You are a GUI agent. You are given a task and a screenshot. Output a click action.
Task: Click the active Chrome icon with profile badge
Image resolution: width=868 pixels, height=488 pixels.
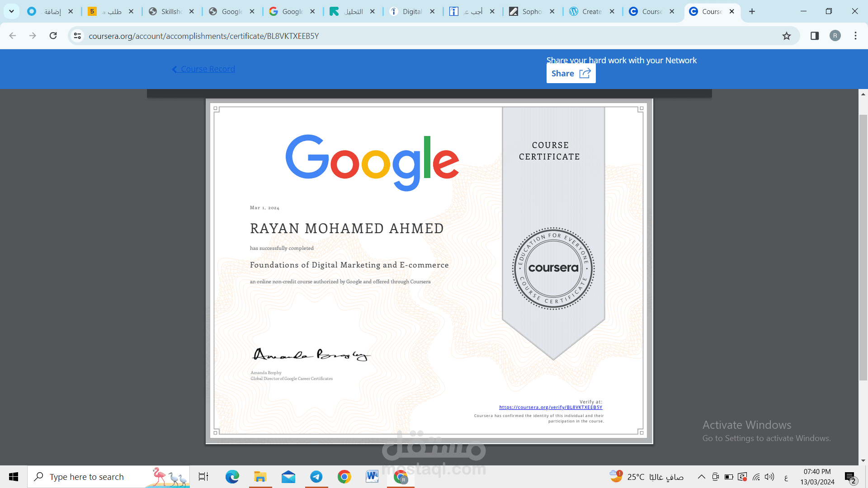point(401,477)
